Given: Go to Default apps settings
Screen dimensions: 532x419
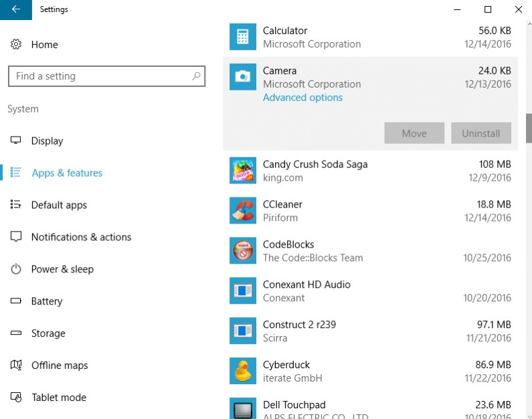Looking at the screenshot, I should tap(59, 205).
